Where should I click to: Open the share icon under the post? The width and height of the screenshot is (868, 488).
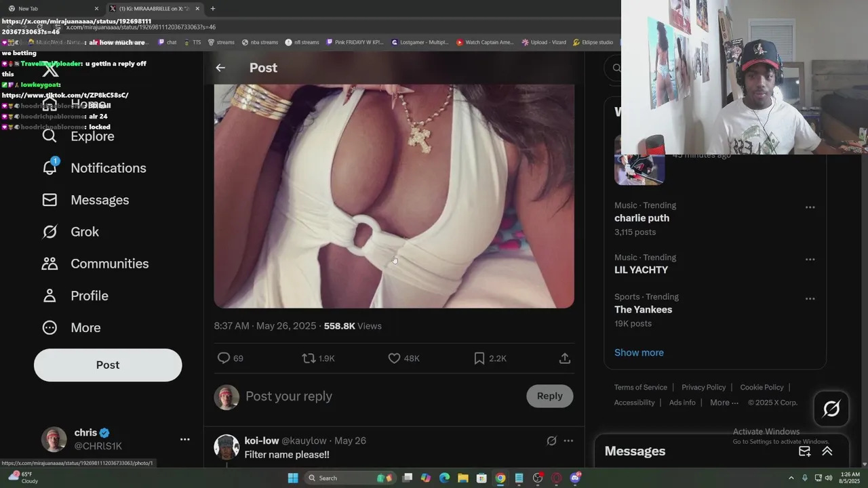564,358
